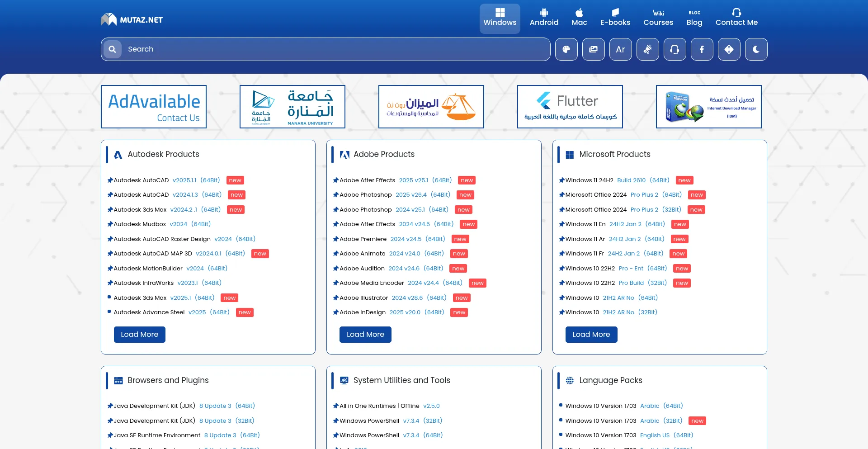Viewport: 868px width, 449px height.
Task: Open the image gallery icon button
Action: click(593, 49)
